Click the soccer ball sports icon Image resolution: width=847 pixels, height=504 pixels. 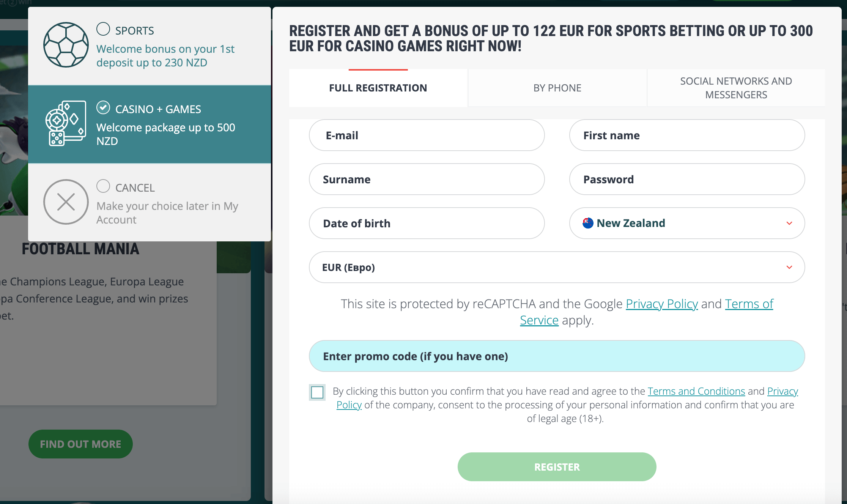66,45
